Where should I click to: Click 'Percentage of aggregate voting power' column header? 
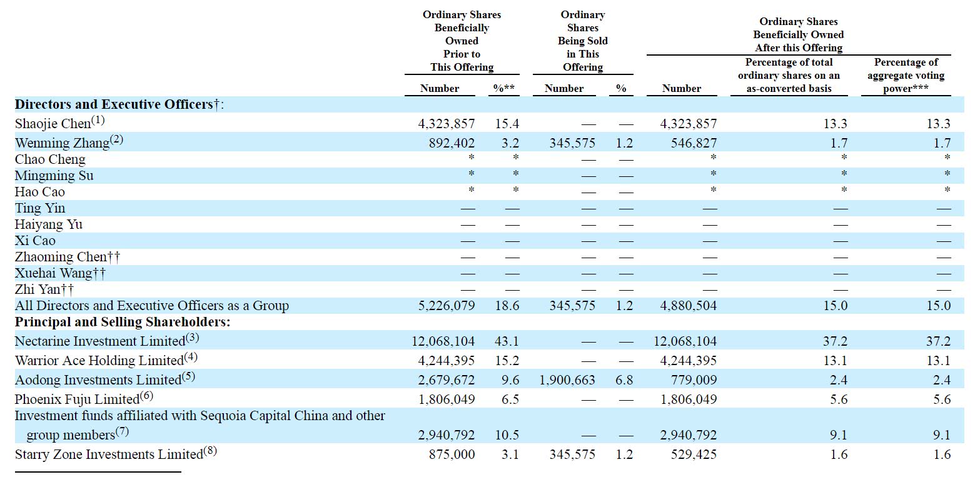pos(906,75)
